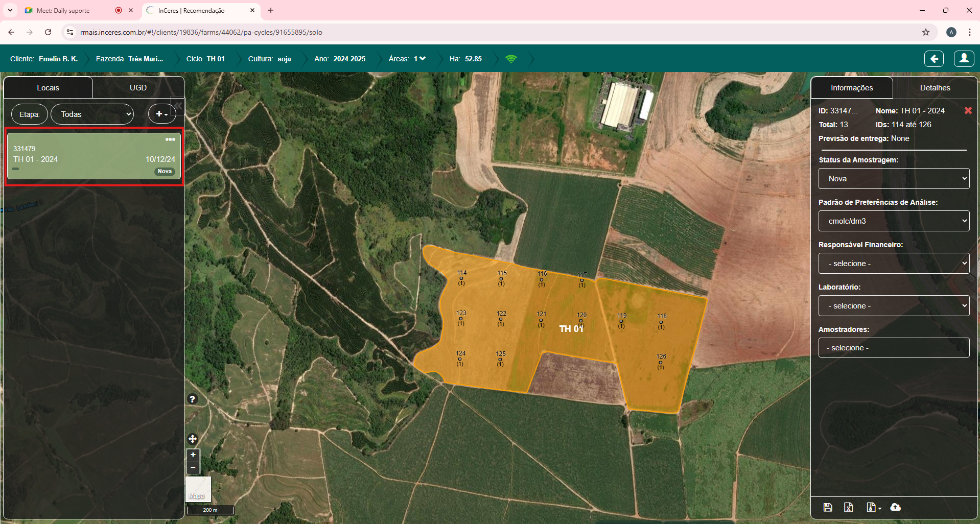
Task: Open the user profile icon
Action: pyautogui.click(x=964, y=59)
